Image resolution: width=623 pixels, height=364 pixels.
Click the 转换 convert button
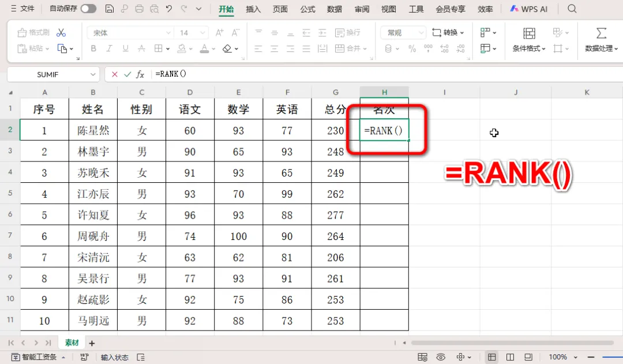point(448,32)
